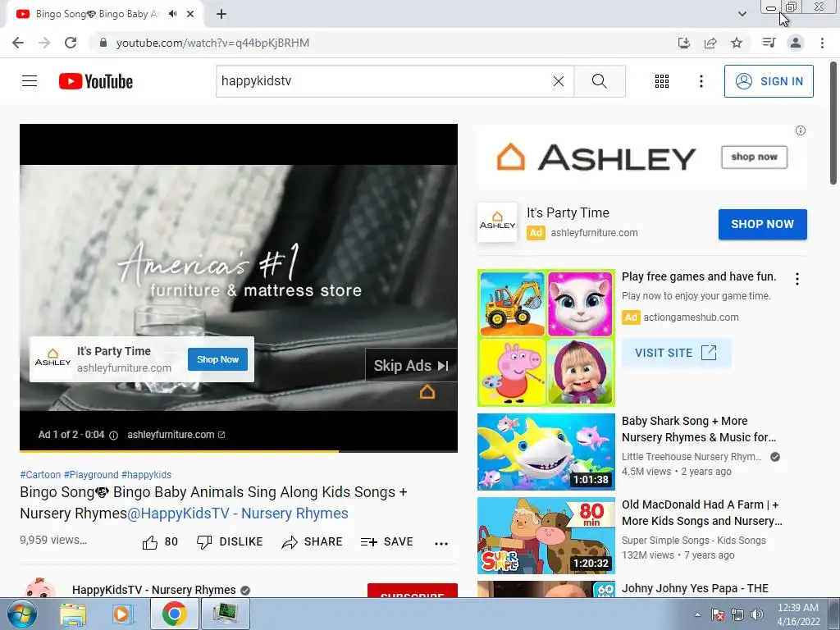Mute tab via speaker icon on tab
Image resolution: width=840 pixels, height=630 pixels.
coord(172,14)
